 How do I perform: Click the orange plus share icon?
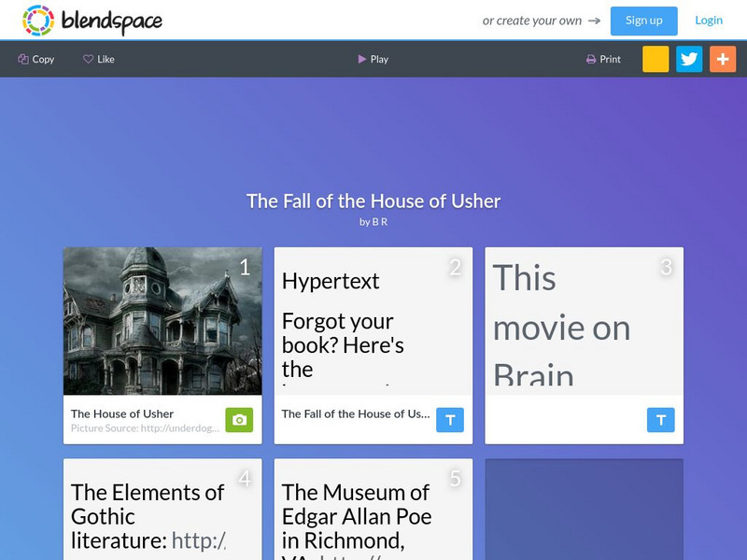[723, 59]
